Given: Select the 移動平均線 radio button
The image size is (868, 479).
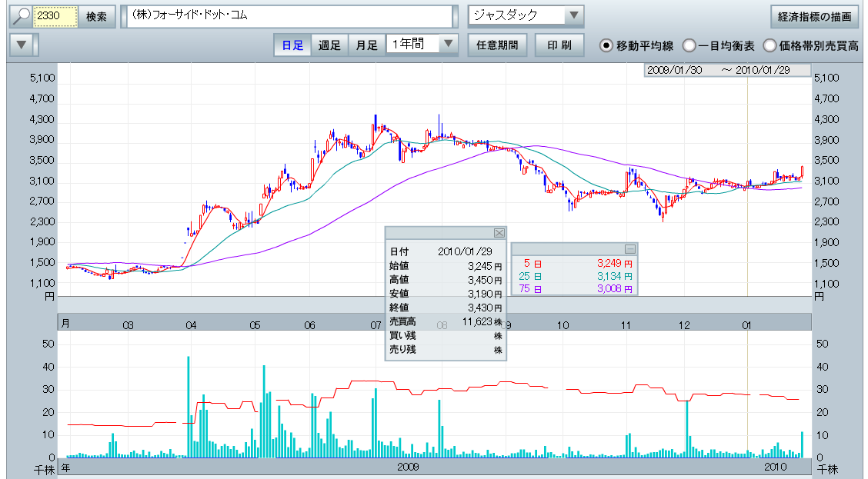Looking at the screenshot, I should coord(606,45).
